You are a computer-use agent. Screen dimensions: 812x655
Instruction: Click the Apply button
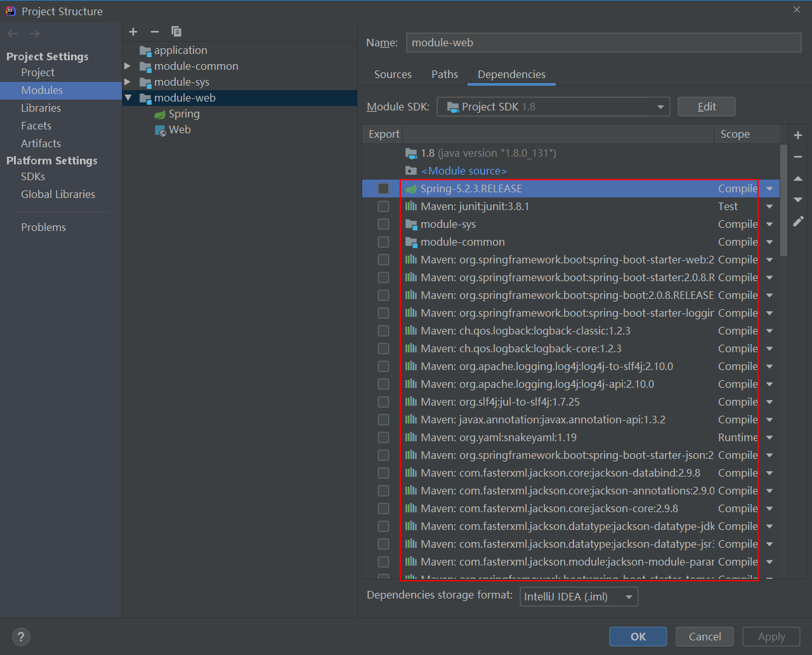point(771,637)
